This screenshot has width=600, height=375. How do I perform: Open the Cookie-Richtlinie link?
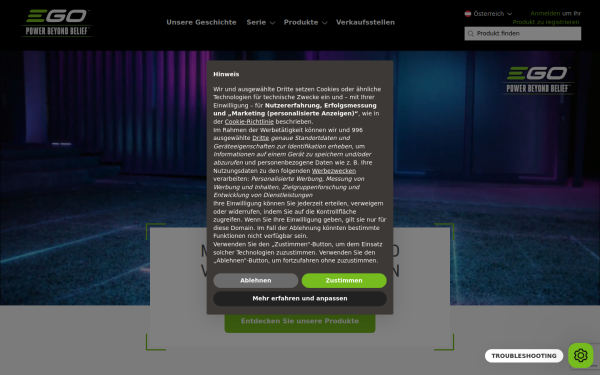[249, 122]
